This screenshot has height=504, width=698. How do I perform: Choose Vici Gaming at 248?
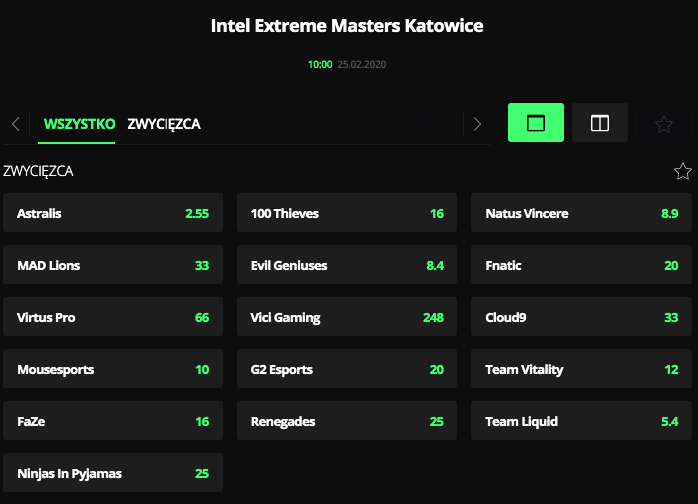pyautogui.click(x=347, y=317)
